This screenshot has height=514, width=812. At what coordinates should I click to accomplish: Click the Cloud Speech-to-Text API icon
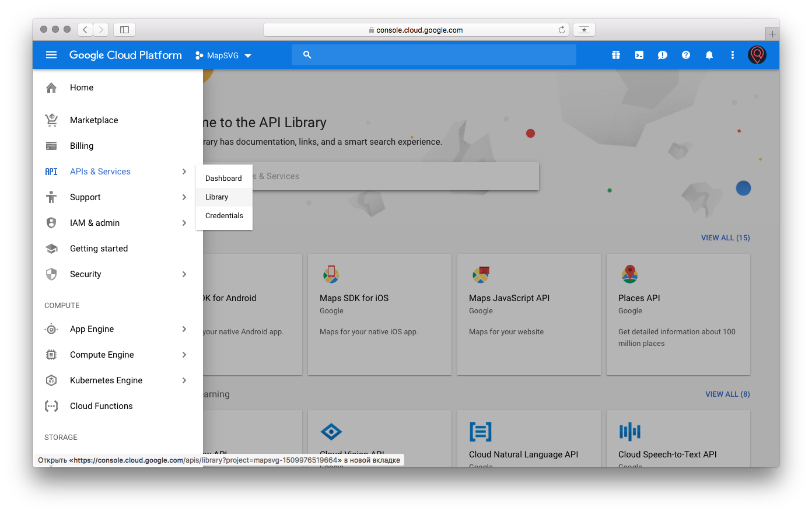[630, 432]
